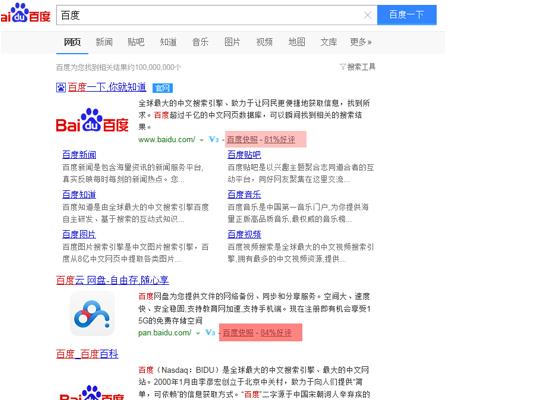
Task: Open the 音乐 tab
Action: (x=200, y=42)
